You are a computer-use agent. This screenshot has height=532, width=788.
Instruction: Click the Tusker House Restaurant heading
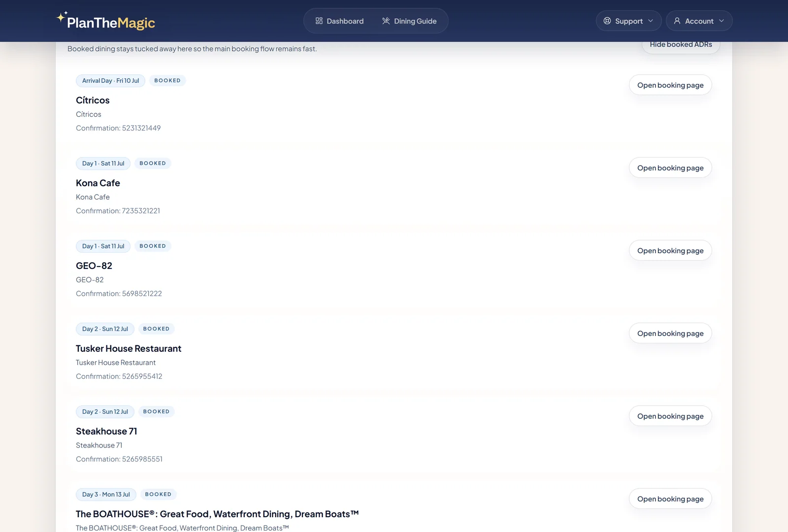[129, 349]
